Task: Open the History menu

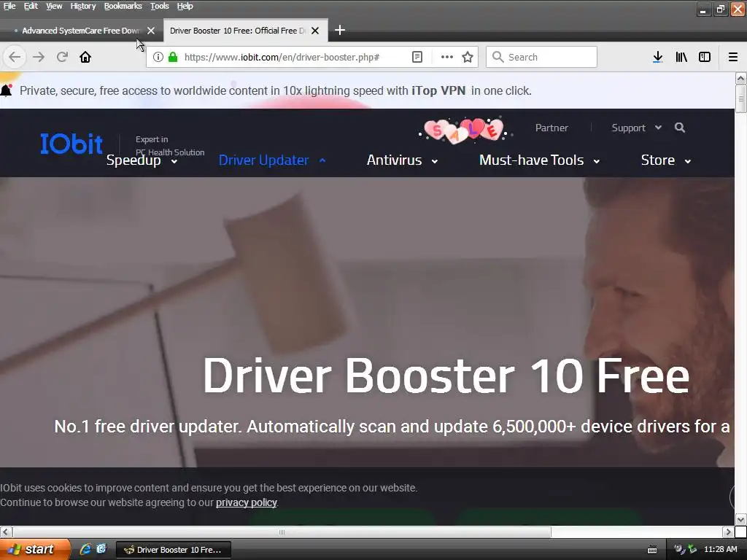Action: [83, 6]
